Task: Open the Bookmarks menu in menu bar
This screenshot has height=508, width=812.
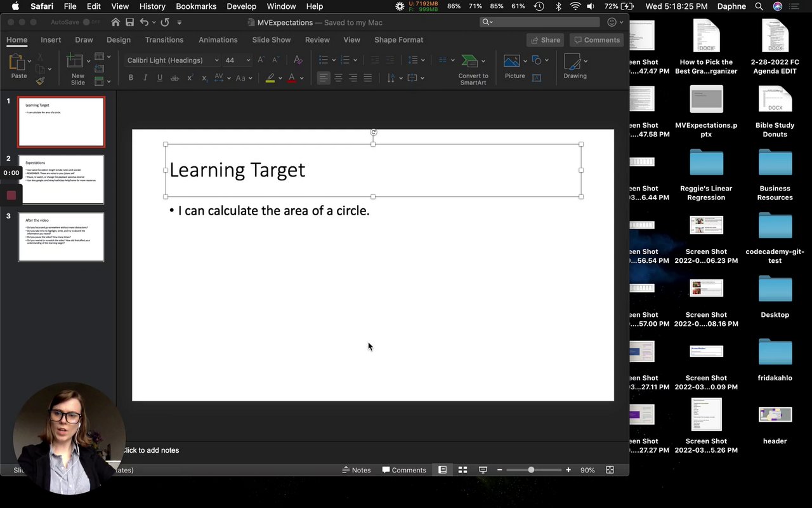Action: 196,6
